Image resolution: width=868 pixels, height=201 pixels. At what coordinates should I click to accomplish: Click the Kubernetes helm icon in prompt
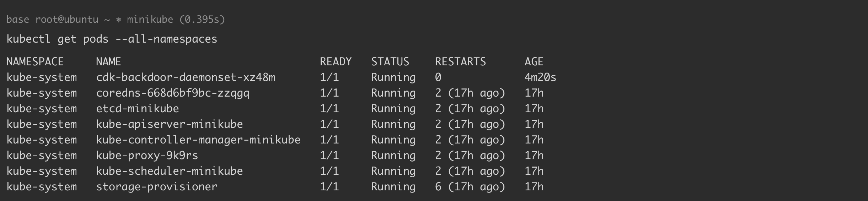coord(119,20)
